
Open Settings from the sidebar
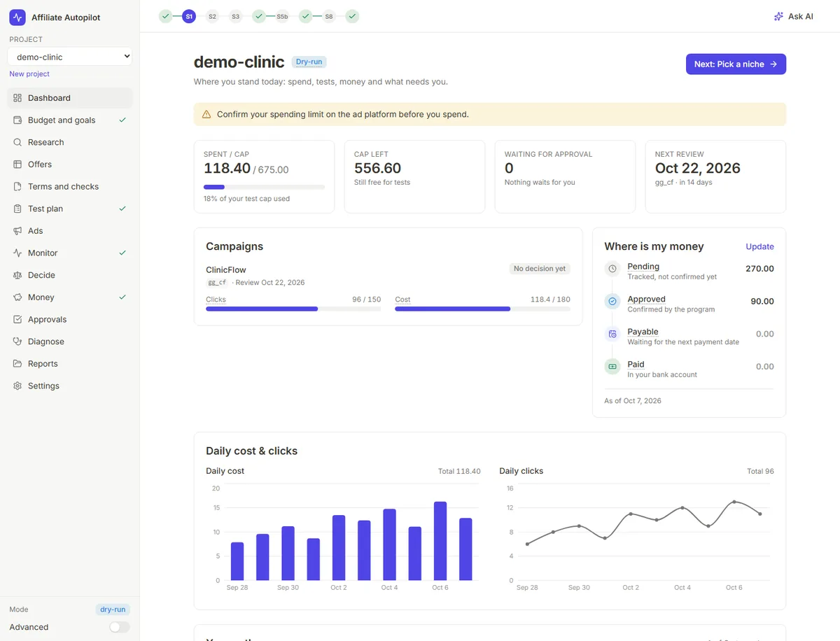tap(70, 386)
